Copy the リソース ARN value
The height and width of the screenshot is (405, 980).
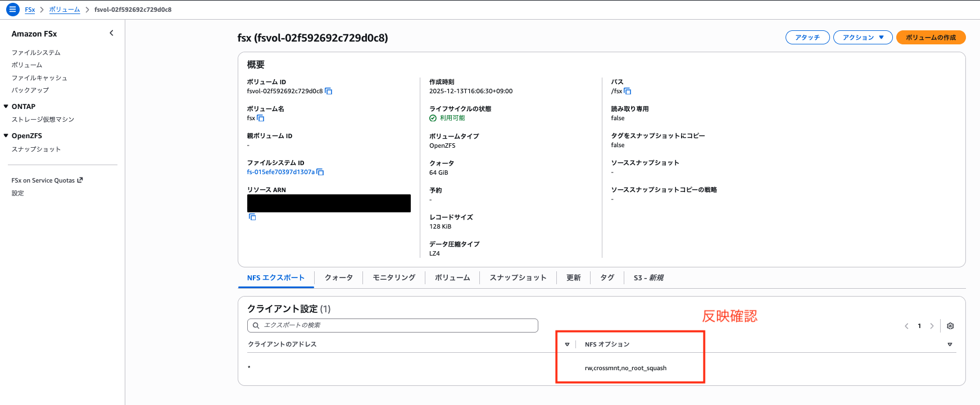click(x=252, y=217)
